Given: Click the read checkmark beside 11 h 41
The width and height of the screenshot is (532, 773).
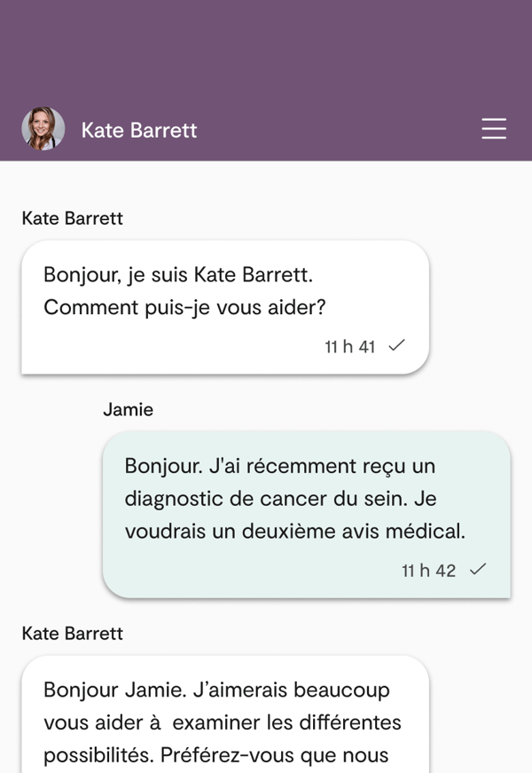Looking at the screenshot, I should click(397, 345).
